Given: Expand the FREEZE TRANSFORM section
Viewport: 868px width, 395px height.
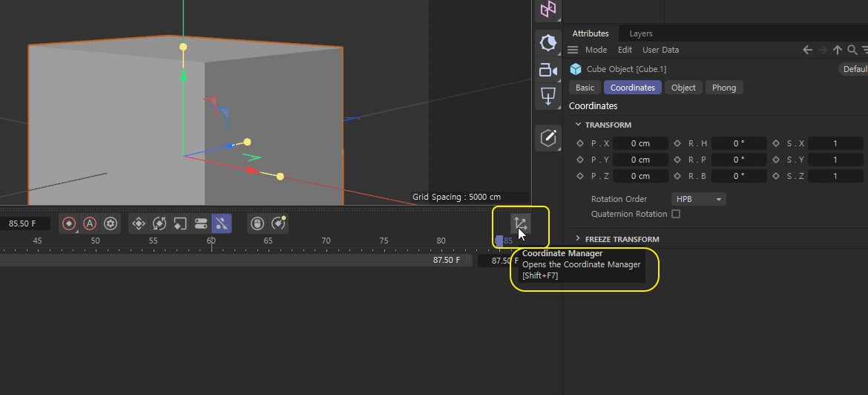Looking at the screenshot, I should click(x=578, y=239).
